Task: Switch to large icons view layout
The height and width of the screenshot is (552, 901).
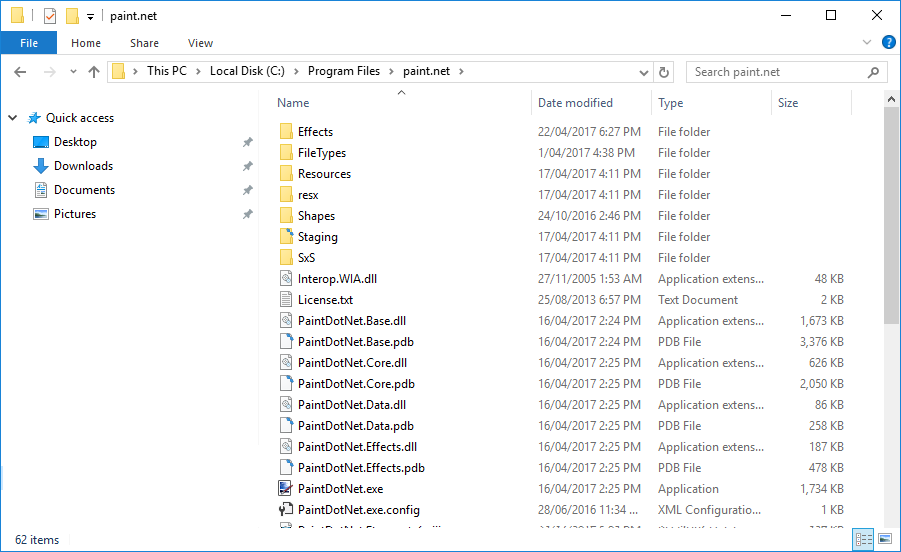Action: [884, 540]
